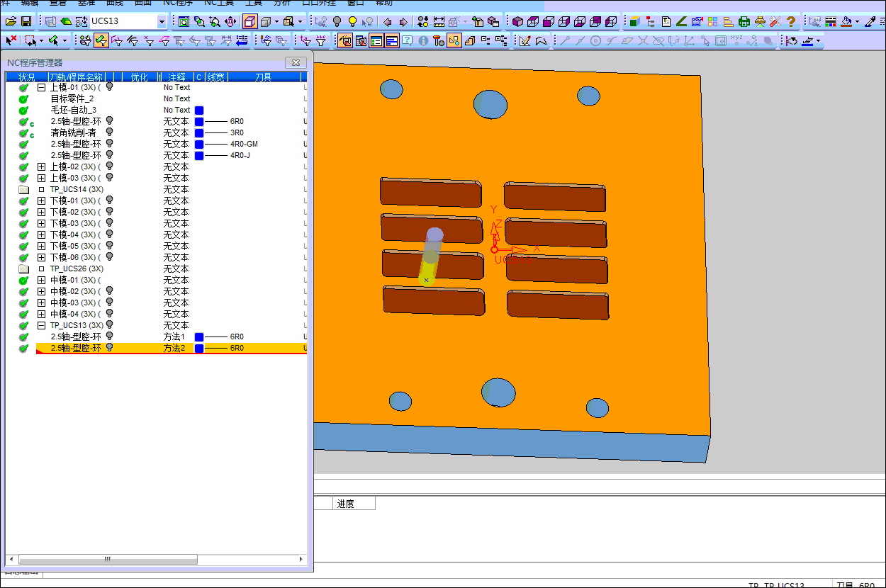
Task: Collapse the TP_UCS13 toolpath node
Action: [x=41, y=325]
